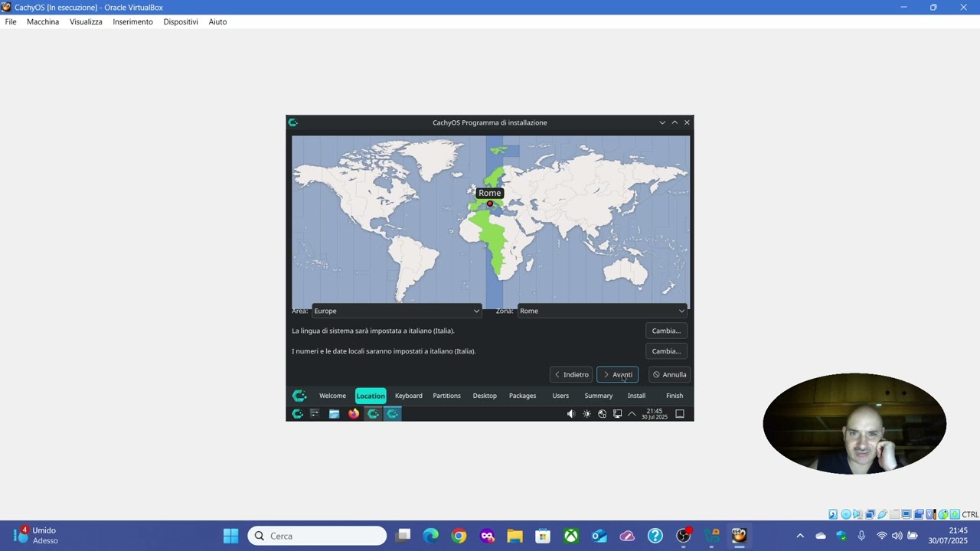Roll up installer window with titlebar down chevron
980x551 pixels.
[x=662, y=122]
